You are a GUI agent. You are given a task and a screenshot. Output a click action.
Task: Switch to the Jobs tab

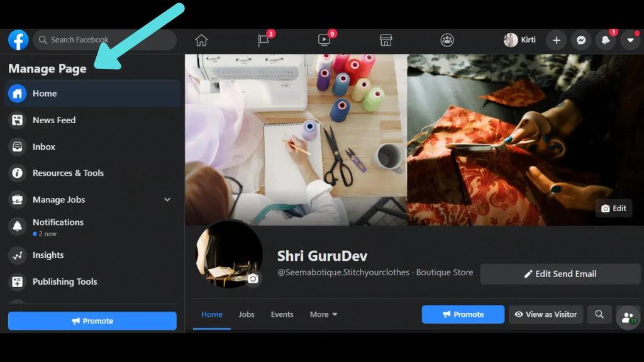247,314
